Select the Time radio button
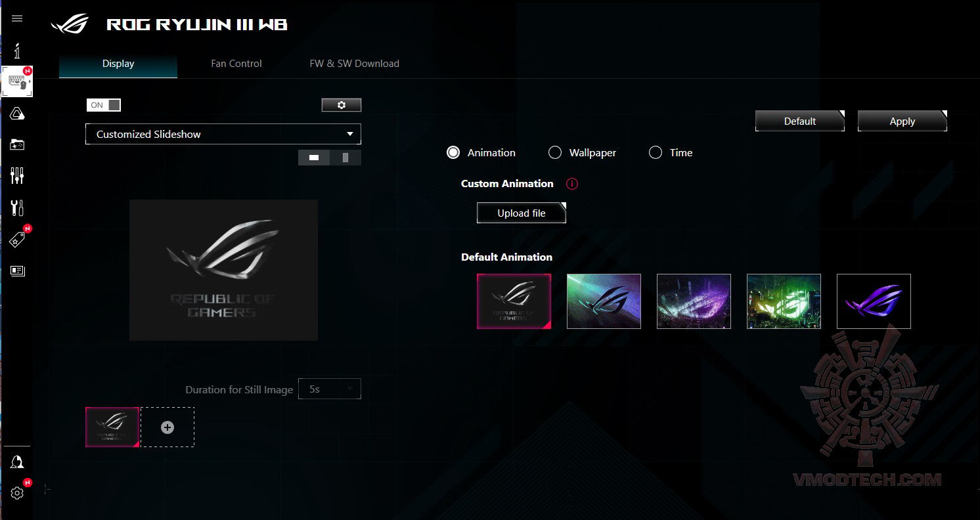Viewport: 980px width, 520px height. [x=656, y=152]
